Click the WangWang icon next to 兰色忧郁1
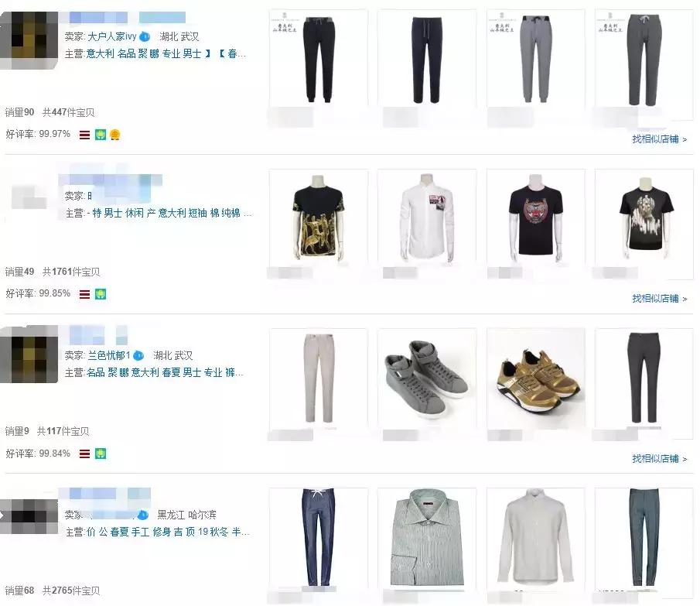 pos(138,355)
